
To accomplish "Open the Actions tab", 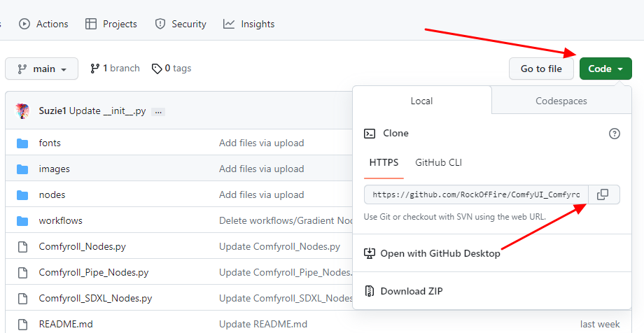I will click(43, 24).
